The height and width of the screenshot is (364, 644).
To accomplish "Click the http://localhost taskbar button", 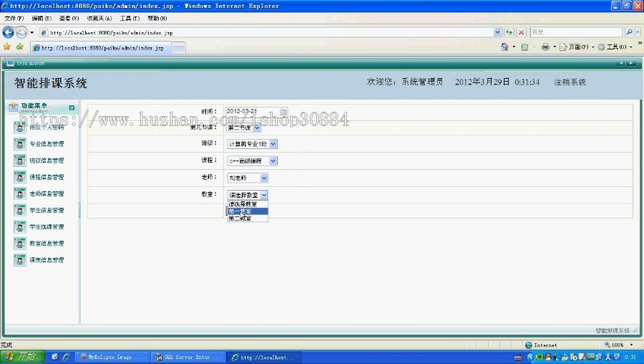I will click(x=263, y=358).
